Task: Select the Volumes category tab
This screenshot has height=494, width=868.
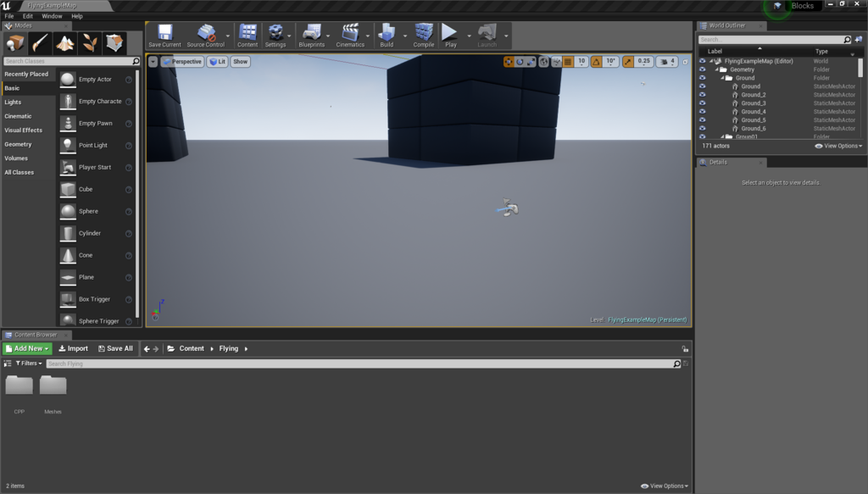Action: 16,158
